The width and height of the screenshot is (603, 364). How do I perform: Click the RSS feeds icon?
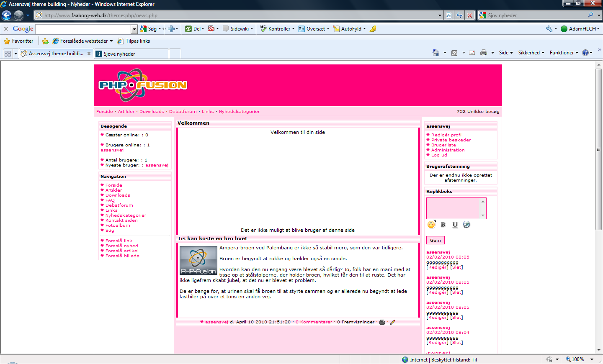454,53
